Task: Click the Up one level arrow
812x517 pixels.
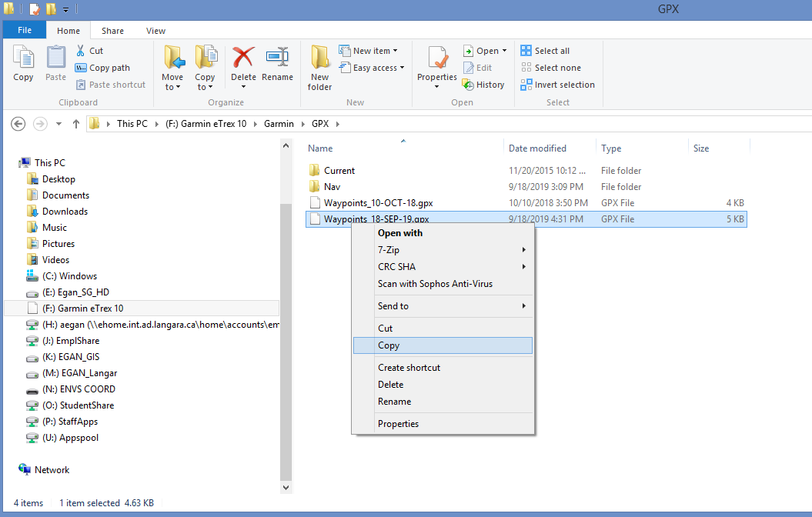Action: 76,124
